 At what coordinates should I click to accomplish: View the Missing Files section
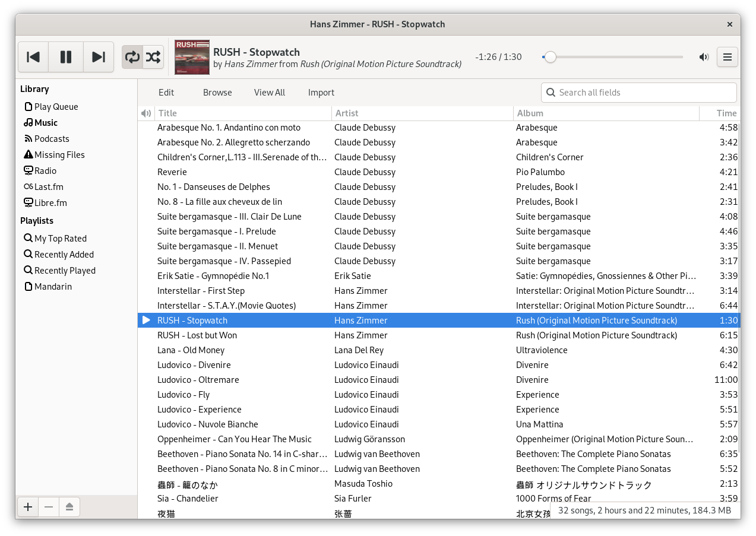pos(59,154)
